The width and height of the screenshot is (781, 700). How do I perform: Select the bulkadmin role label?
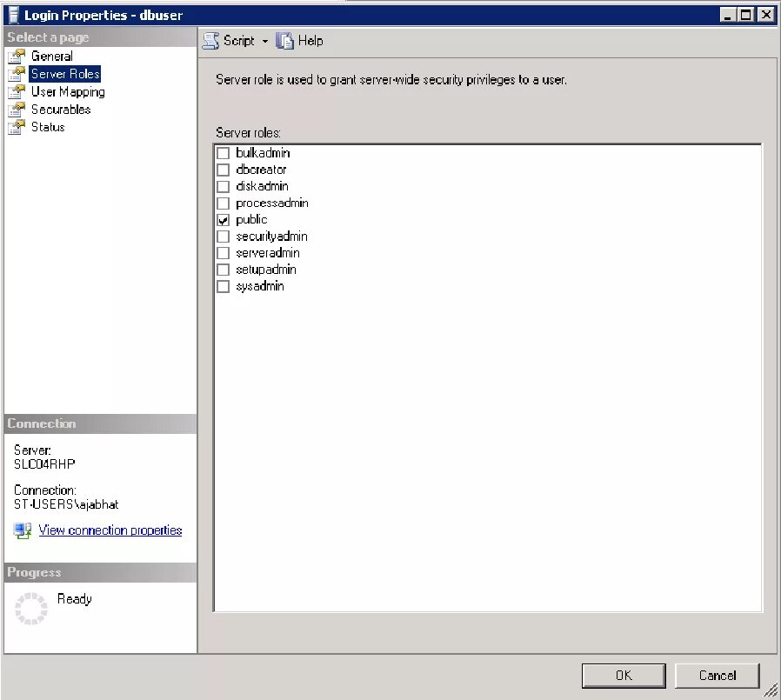[x=263, y=153]
